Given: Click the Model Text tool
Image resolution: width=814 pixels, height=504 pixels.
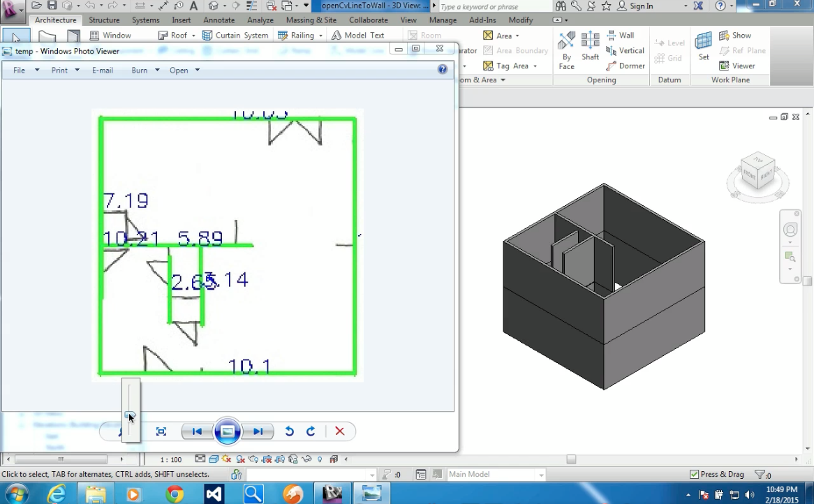Looking at the screenshot, I should (x=361, y=35).
